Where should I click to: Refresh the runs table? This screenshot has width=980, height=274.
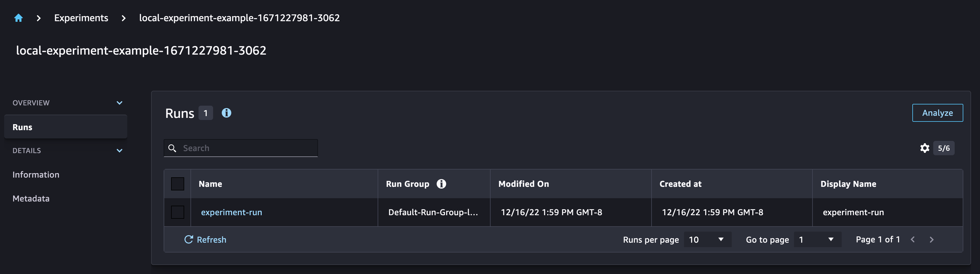(205, 240)
